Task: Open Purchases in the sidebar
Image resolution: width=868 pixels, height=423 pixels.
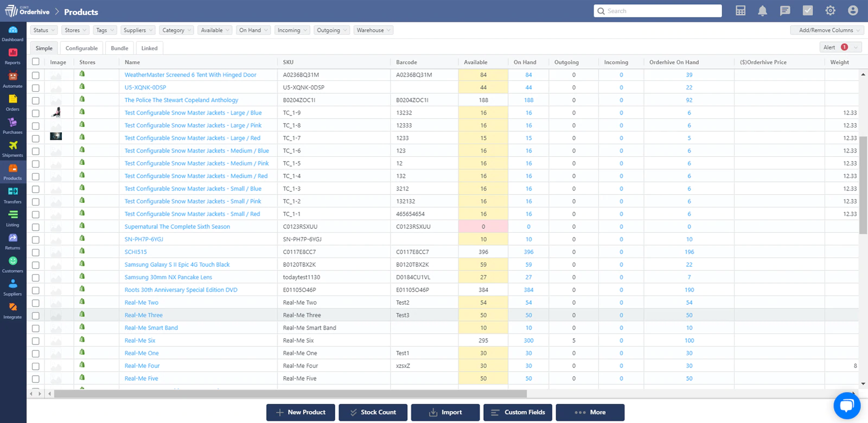Action: [12, 125]
